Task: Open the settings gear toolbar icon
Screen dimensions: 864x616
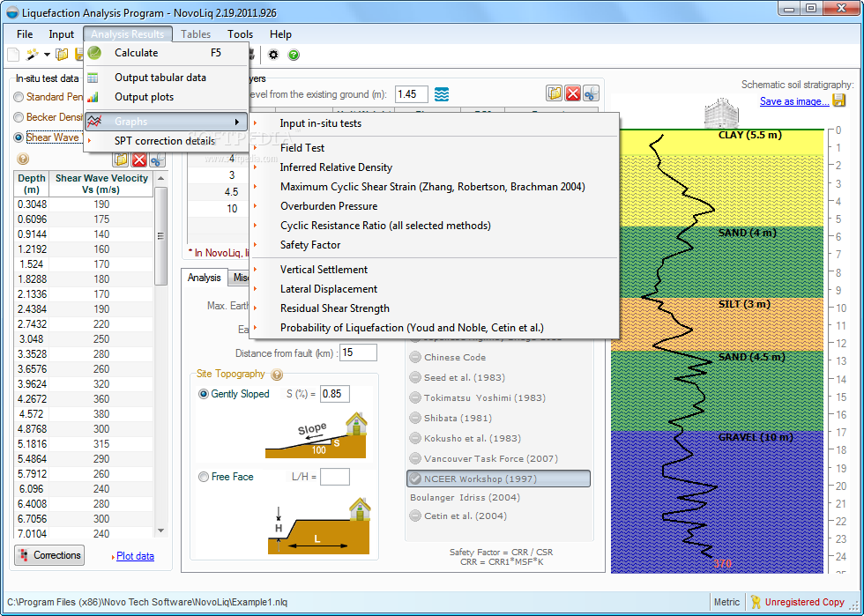Action: tap(273, 55)
